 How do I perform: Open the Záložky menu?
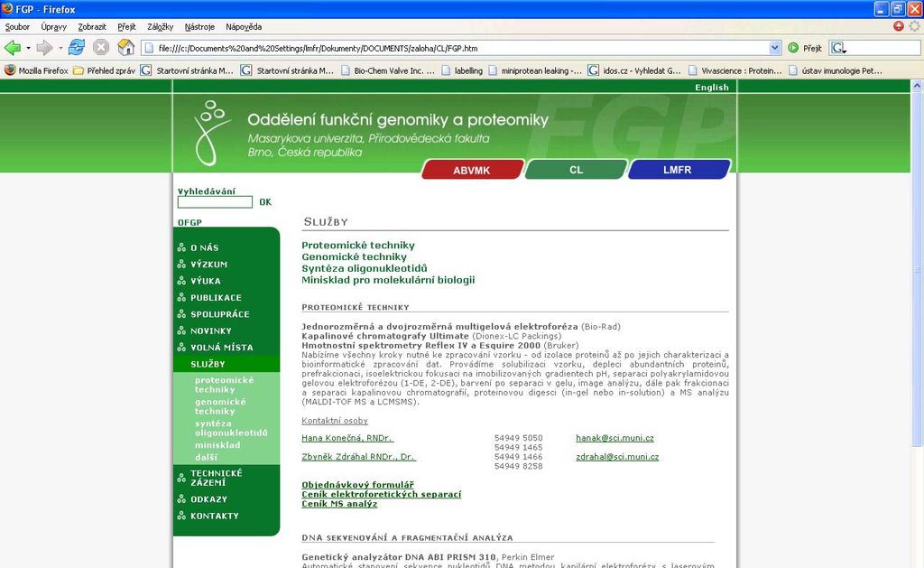(161, 26)
